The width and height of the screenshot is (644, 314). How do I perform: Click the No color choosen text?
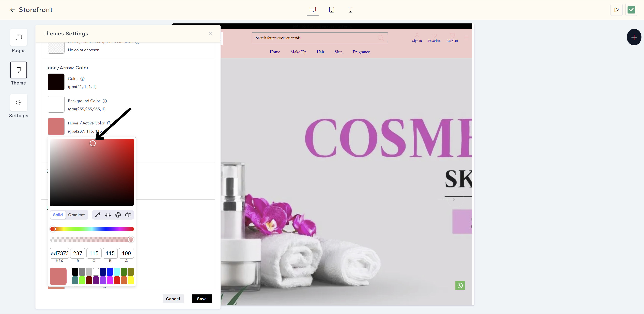(x=84, y=50)
